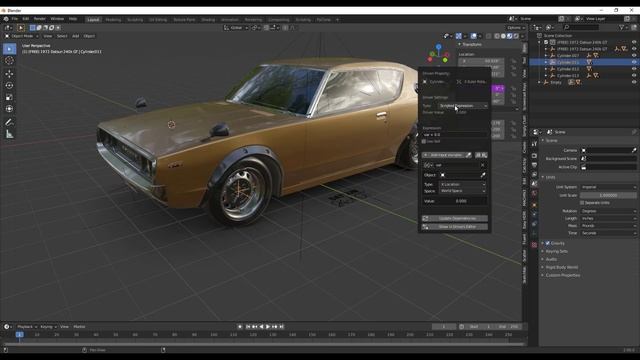Click the Unit Scale value field
This screenshot has height=360, width=640.
pos(608,196)
